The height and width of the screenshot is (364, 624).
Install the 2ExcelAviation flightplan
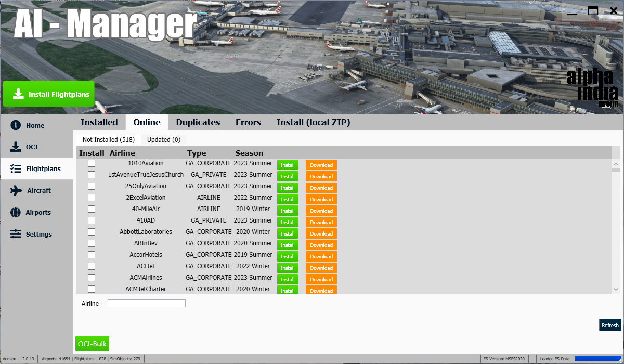[288, 199]
